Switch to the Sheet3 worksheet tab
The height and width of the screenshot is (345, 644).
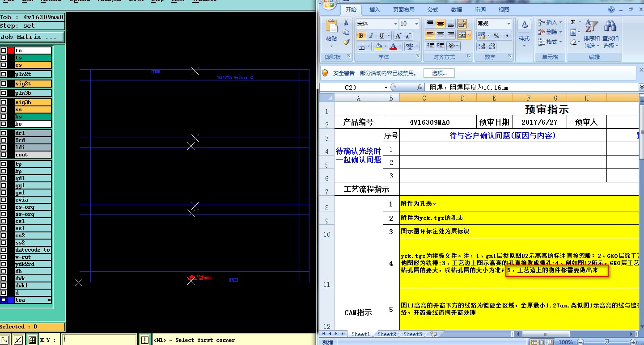coord(412,334)
